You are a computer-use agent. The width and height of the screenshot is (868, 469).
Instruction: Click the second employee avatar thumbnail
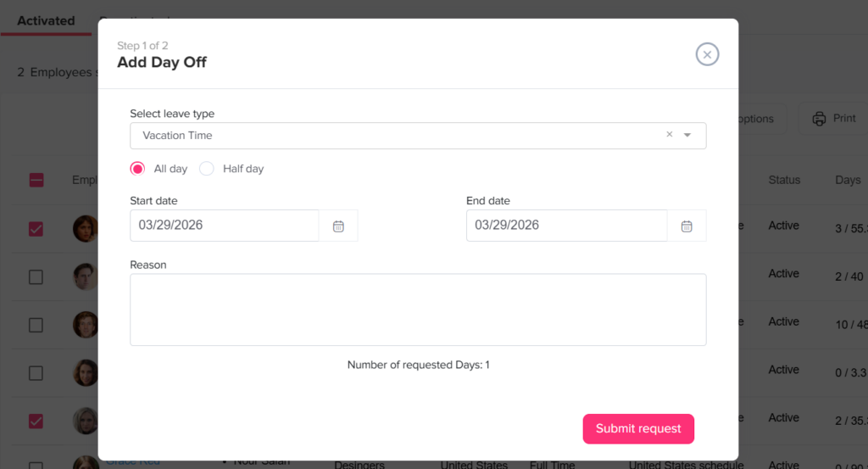tap(85, 277)
